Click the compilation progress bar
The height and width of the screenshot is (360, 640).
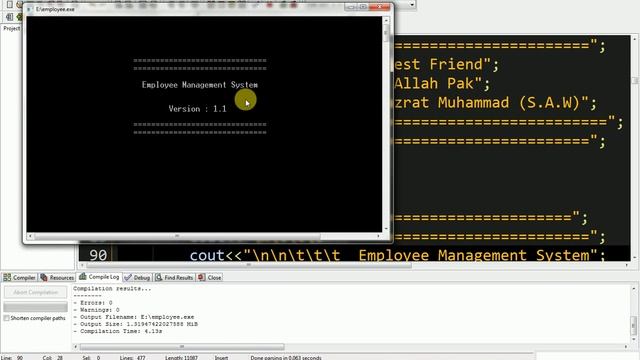coord(36,307)
